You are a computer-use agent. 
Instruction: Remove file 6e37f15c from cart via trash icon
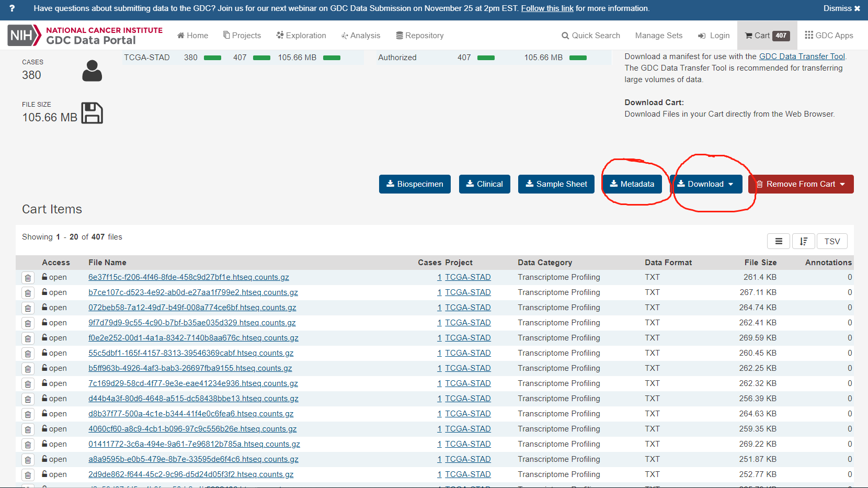pos(28,278)
